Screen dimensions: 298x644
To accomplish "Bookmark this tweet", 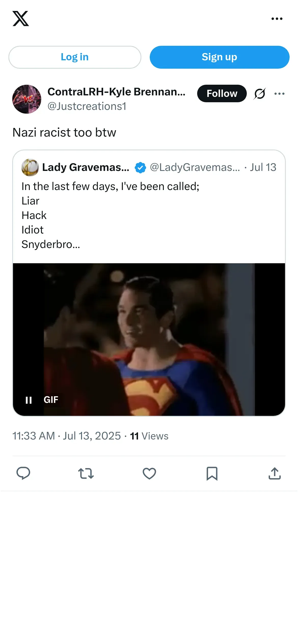I will tap(212, 473).
